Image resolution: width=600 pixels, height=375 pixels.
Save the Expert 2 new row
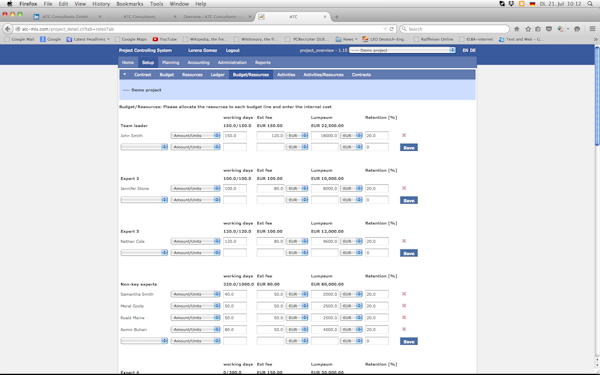(409, 200)
